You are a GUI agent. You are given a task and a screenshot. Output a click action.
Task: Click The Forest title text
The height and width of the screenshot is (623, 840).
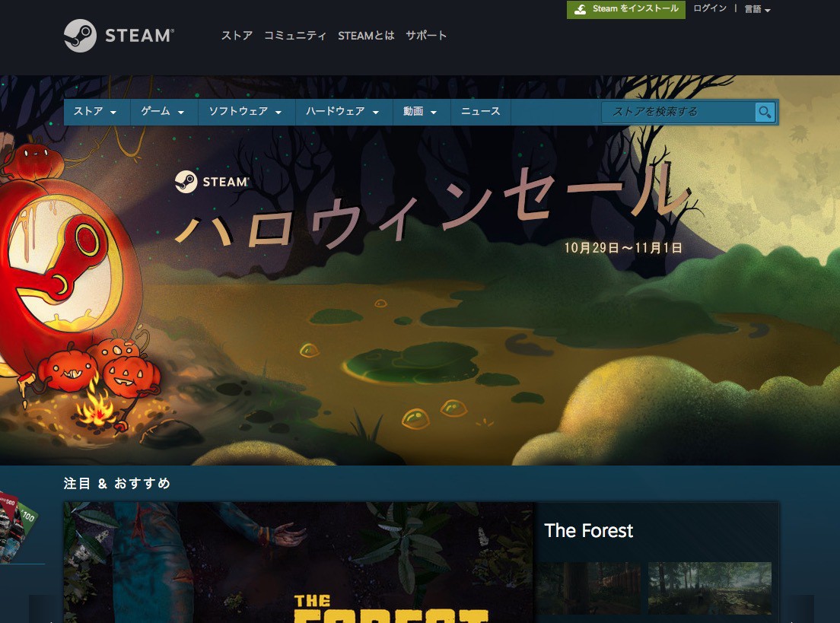pyautogui.click(x=588, y=531)
